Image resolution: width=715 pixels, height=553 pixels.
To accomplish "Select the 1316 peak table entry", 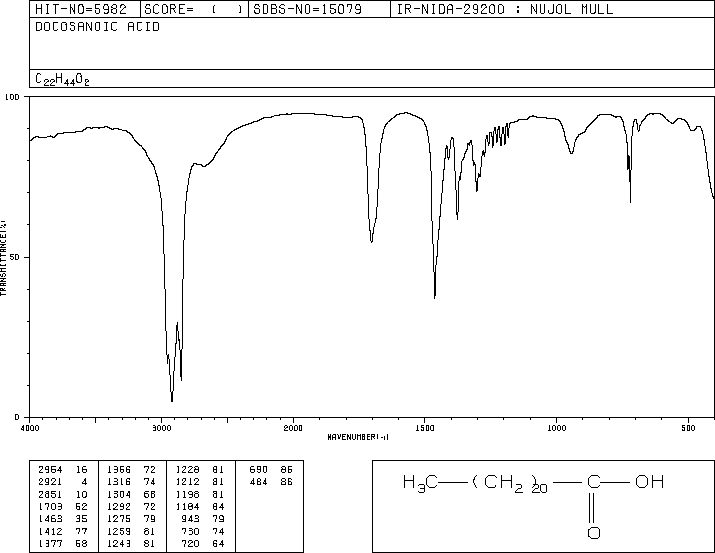I will point(131,482).
